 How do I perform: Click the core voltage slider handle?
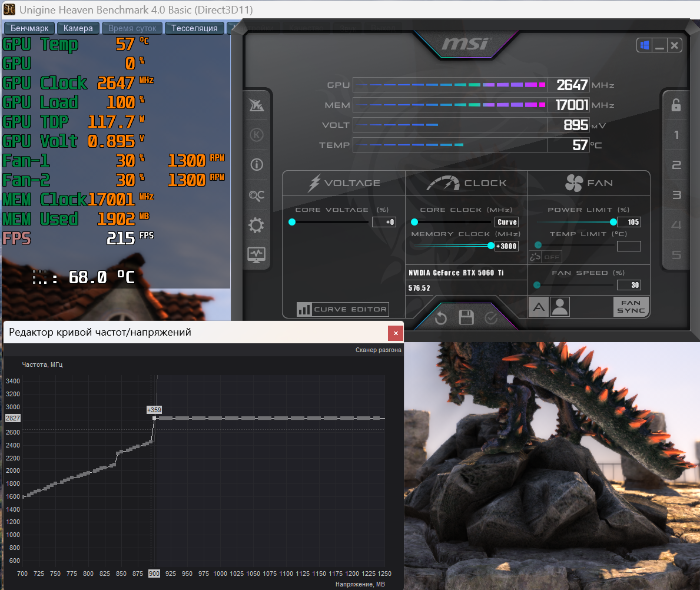point(292,222)
